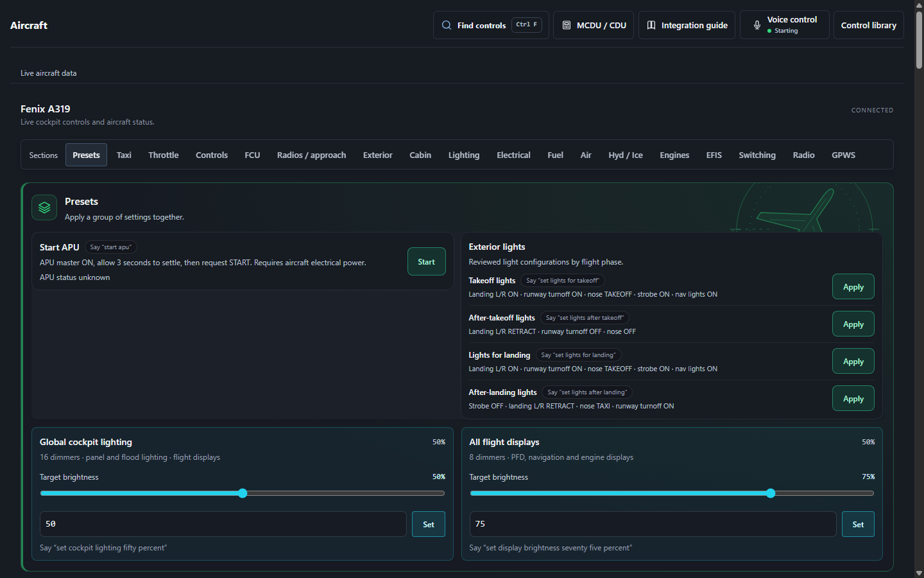Click the Ctrl F shortcut badge
This screenshot has height=578, width=924.
pos(526,24)
